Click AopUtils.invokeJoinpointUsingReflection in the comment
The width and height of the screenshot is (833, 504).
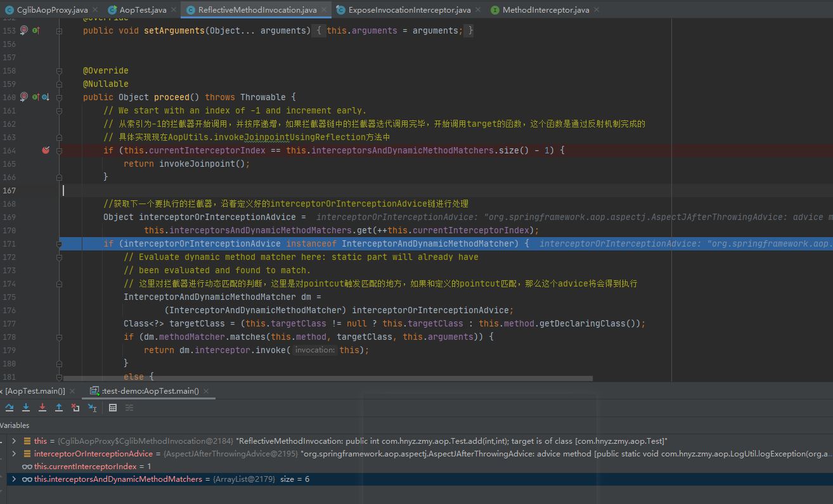[x=267, y=137]
